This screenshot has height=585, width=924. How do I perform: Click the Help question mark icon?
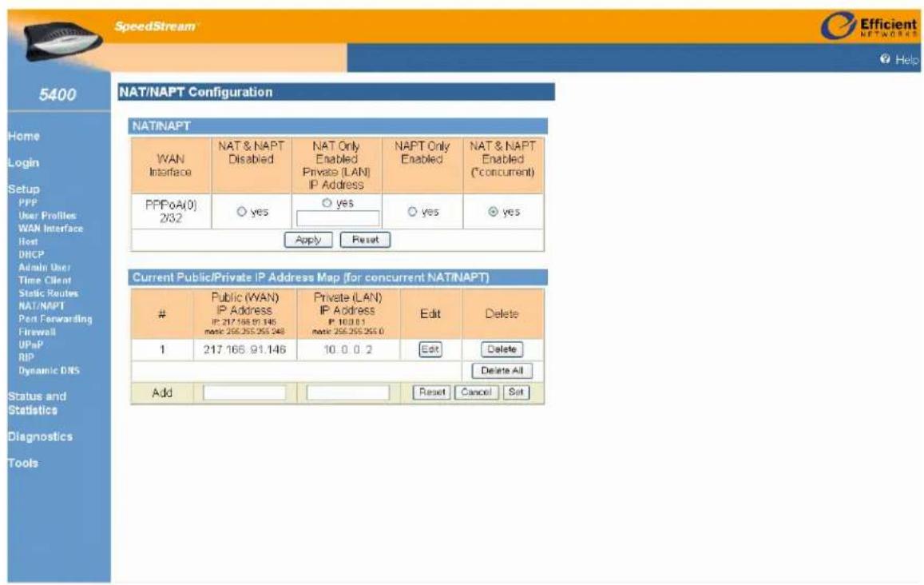coord(885,59)
